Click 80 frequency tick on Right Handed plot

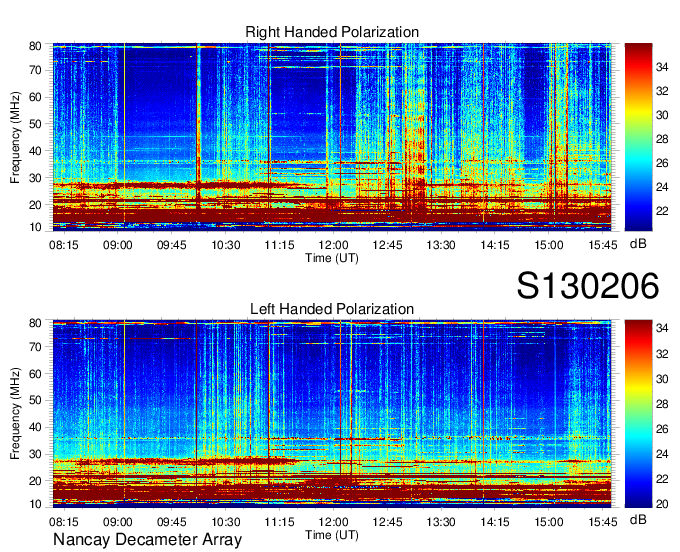click(35, 46)
